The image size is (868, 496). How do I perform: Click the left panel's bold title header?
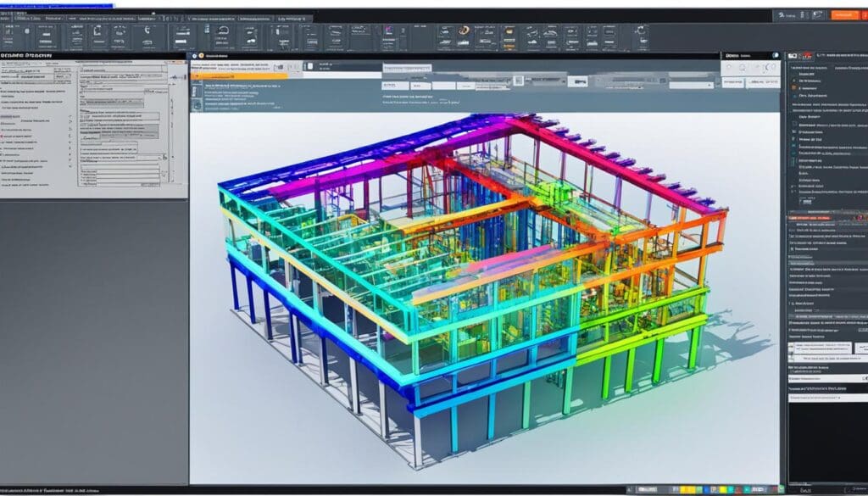click(27, 55)
